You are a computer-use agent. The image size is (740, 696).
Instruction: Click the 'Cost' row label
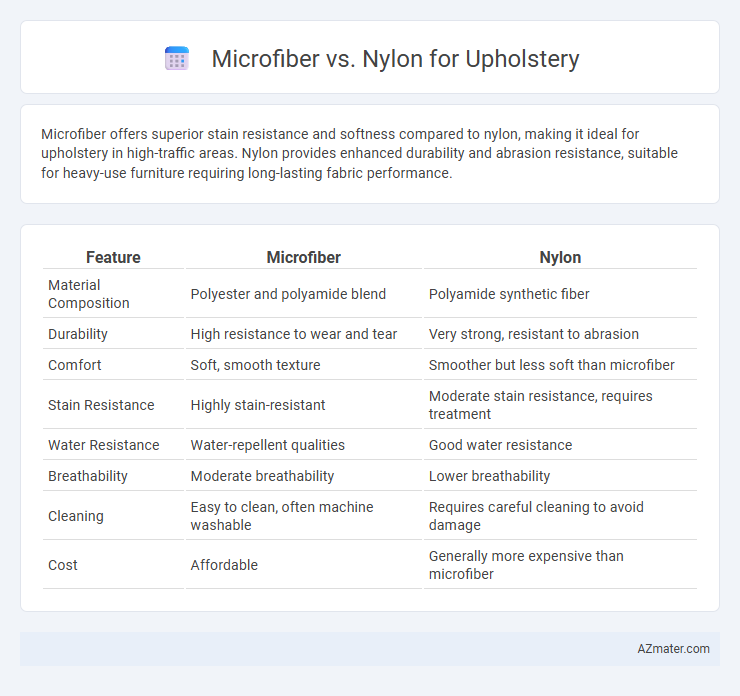[x=63, y=565]
